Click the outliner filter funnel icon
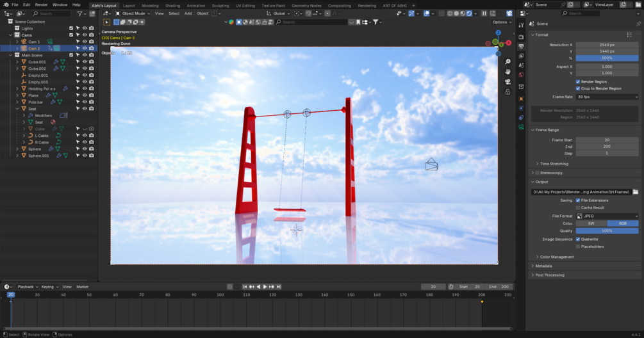 (x=79, y=13)
